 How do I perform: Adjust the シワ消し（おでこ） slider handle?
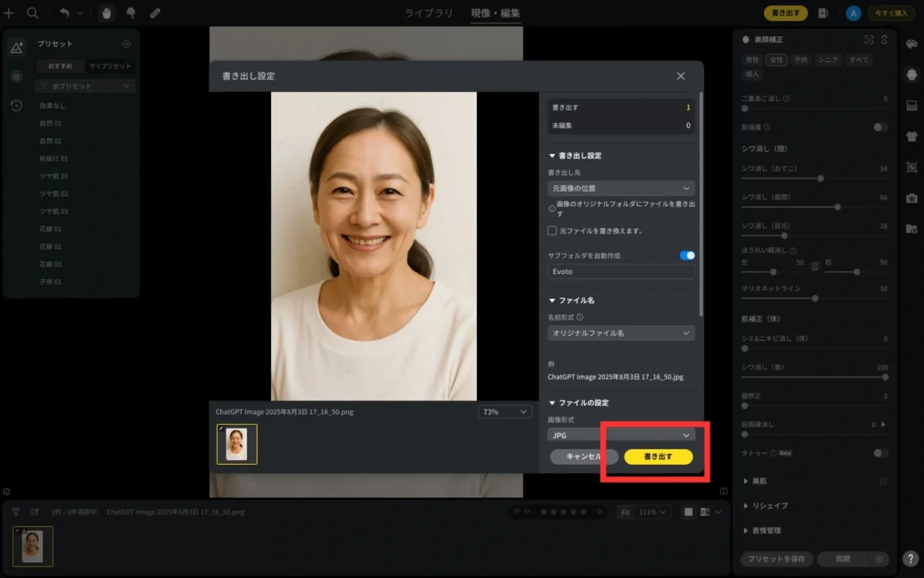[x=821, y=178]
